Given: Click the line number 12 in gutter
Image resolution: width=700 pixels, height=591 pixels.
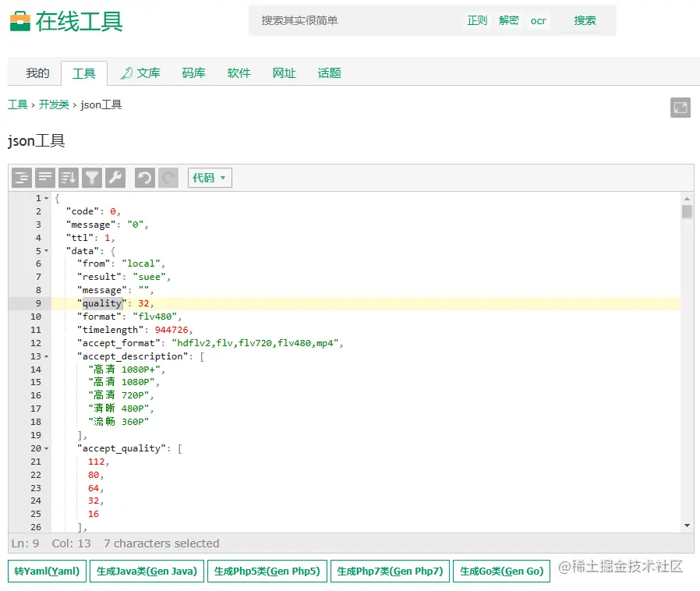Looking at the screenshot, I should click(x=36, y=343).
